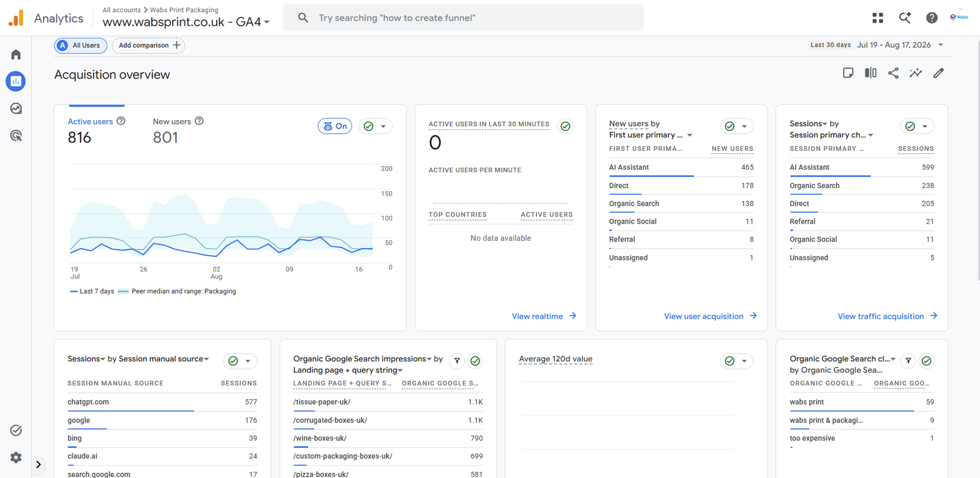
Task: Open the Google apps grid icon
Action: pos(878,18)
